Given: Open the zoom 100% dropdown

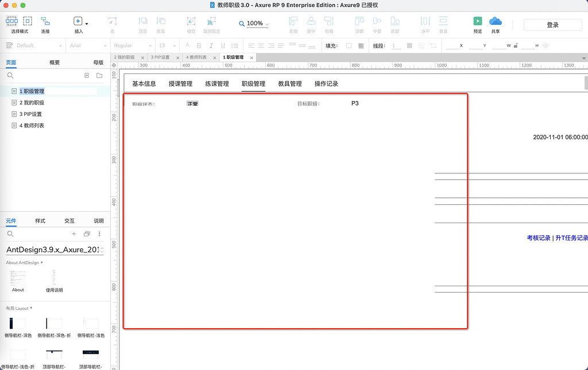Looking at the screenshot, I should 254,24.
